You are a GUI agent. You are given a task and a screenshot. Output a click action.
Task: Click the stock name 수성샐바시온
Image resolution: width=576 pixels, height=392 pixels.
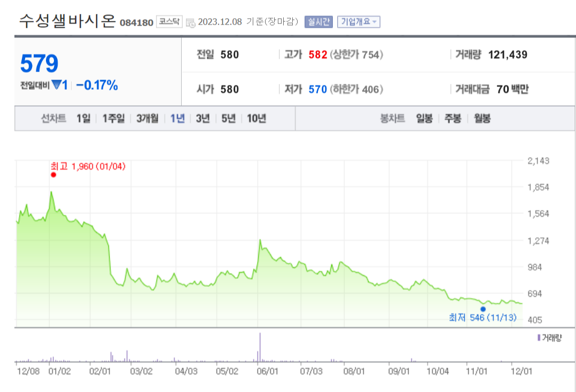pyautogui.click(x=67, y=21)
